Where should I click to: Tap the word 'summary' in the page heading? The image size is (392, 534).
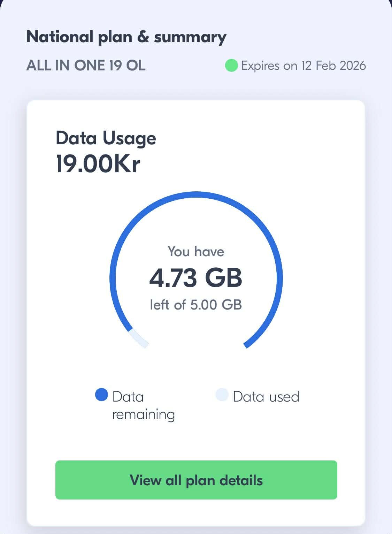coord(190,37)
